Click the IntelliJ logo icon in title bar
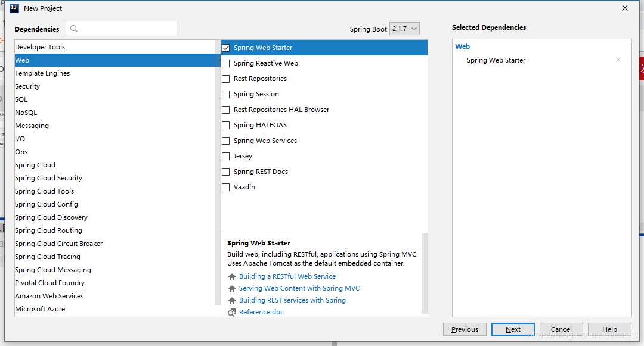The height and width of the screenshot is (346, 644). point(14,8)
